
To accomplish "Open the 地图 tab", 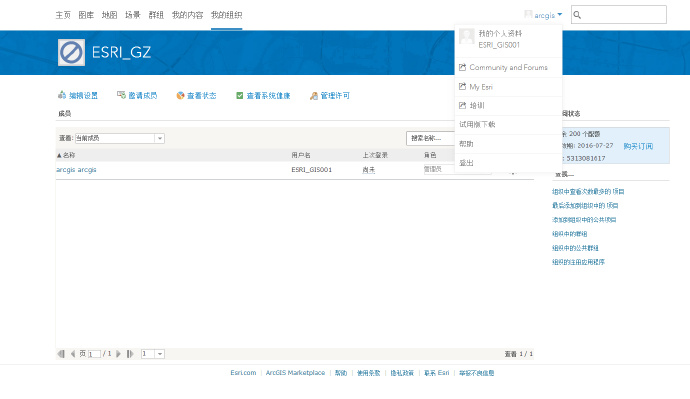I will point(110,15).
